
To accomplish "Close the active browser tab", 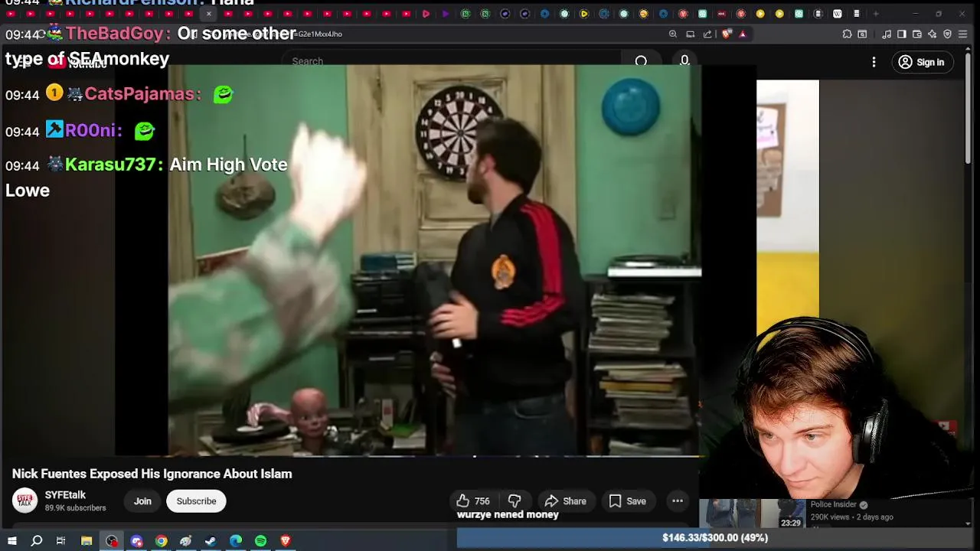I will [208, 14].
